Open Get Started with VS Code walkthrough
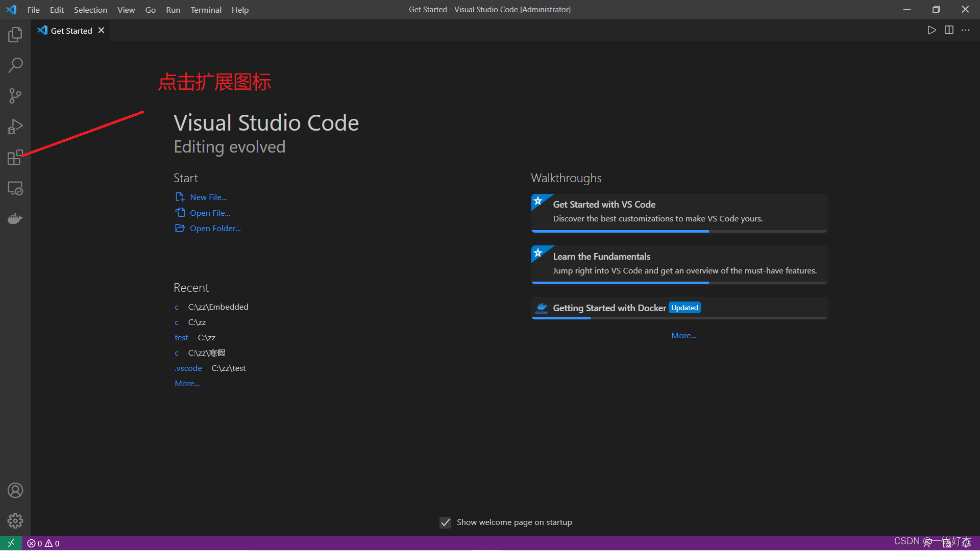 point(679,213)
